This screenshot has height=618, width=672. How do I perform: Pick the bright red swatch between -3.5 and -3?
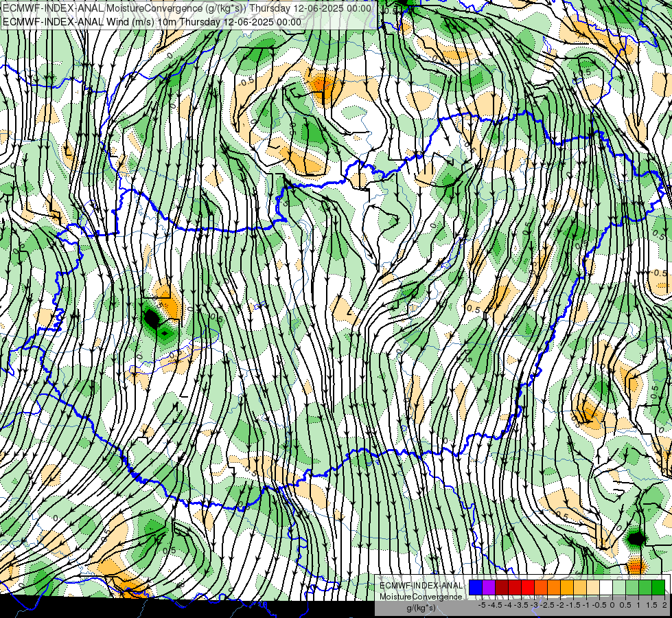click(528, 587)
